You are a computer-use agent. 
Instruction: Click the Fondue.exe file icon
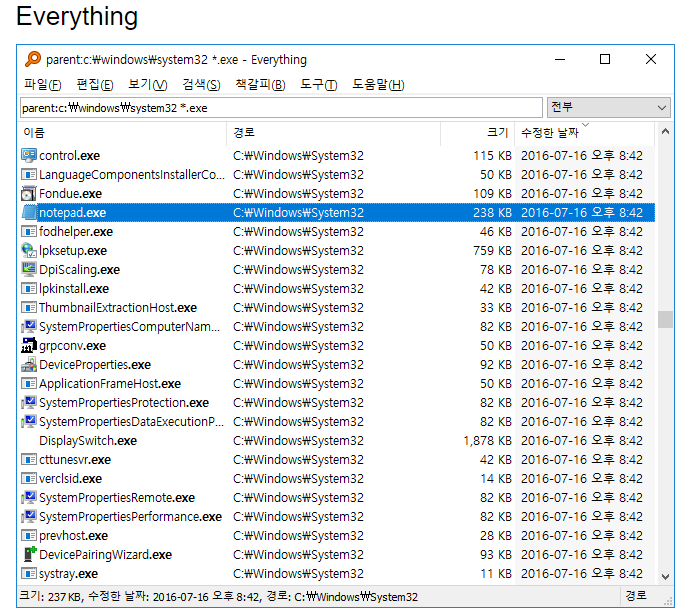pos(29,193)
